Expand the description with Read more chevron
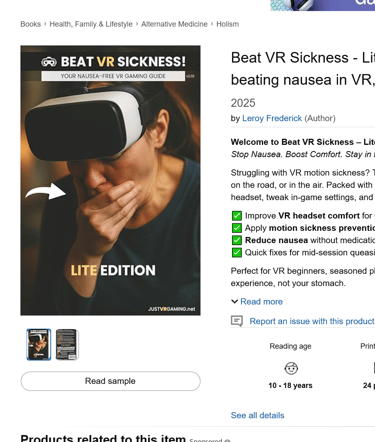Viewport: 375px width, 442px height. click(235, 302)
